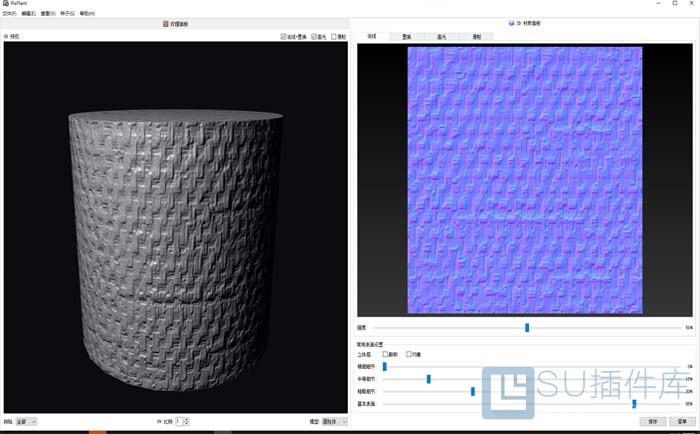Expand the model shape dropdown showing cylinder
The height and width of the screenshot is (434, 700).
pyautogui.click(x=334, y=422)
